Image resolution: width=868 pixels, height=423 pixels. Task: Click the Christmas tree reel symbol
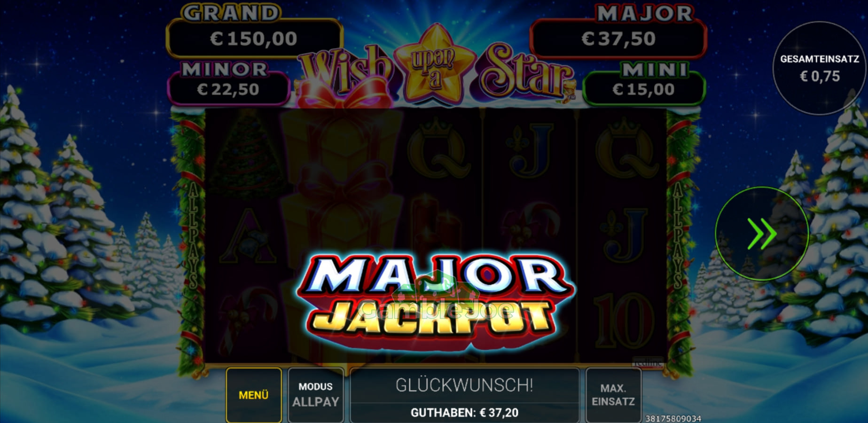(248, 150)
